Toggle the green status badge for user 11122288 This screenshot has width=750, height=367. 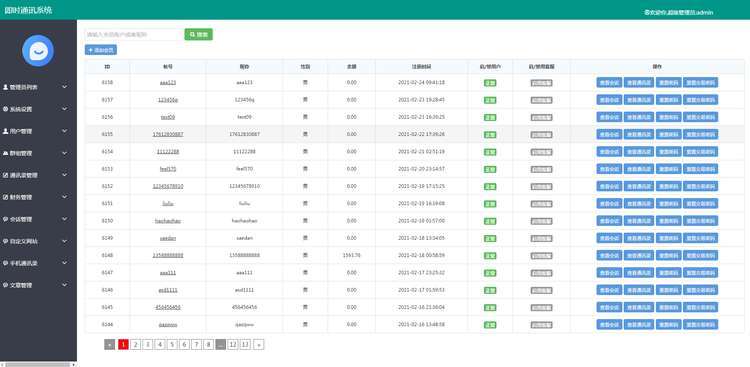[490, 152]
